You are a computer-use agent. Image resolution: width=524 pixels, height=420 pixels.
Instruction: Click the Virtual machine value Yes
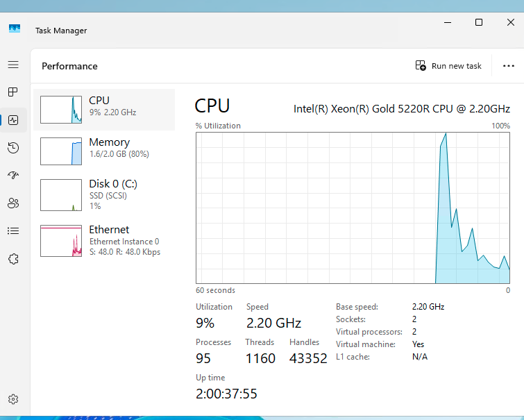[x=418, y=344]
